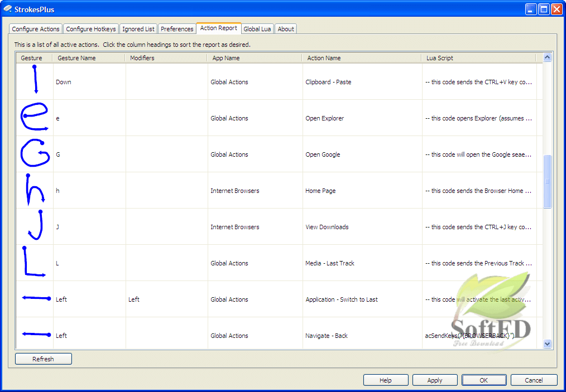566x392 pixels.
Task: Select the Navigate - Back action row
Action: click(x=279, y=333)
